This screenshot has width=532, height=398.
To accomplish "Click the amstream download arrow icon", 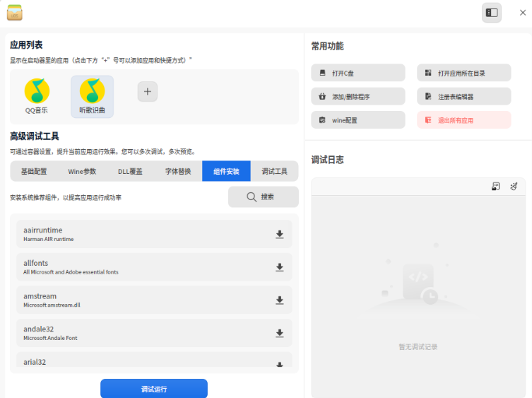I will (x=280, y=300).
